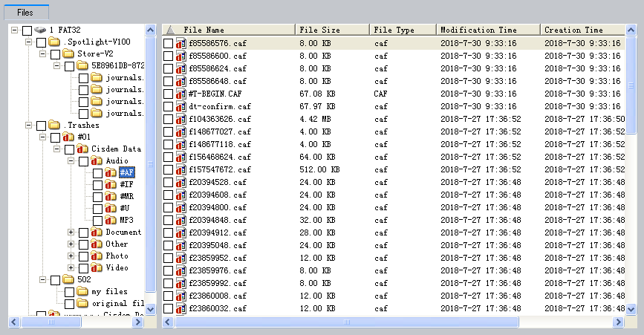Image resolution: width=644 pixels, height=335 pixels.
Task: Check the Other folder checkbox
Action: (83, 244)
